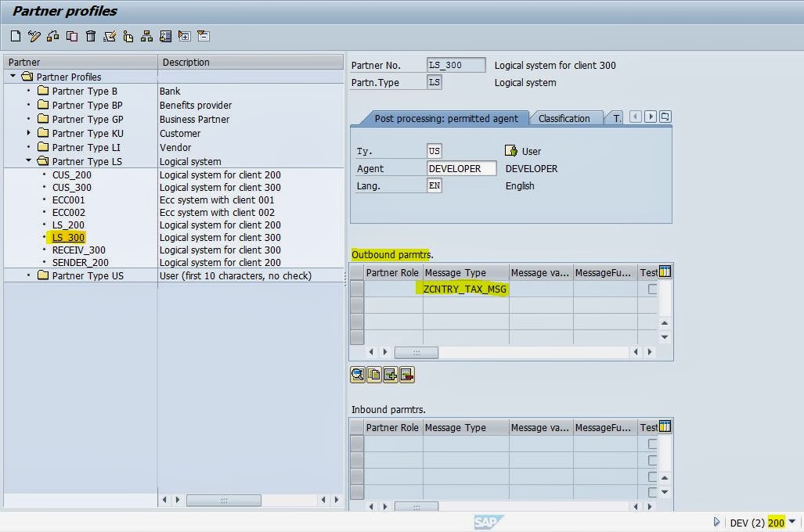This screenshot has width=804, height=532.
Task: Open the Post processing: permitted agent tab
Action: click(446, 118)
